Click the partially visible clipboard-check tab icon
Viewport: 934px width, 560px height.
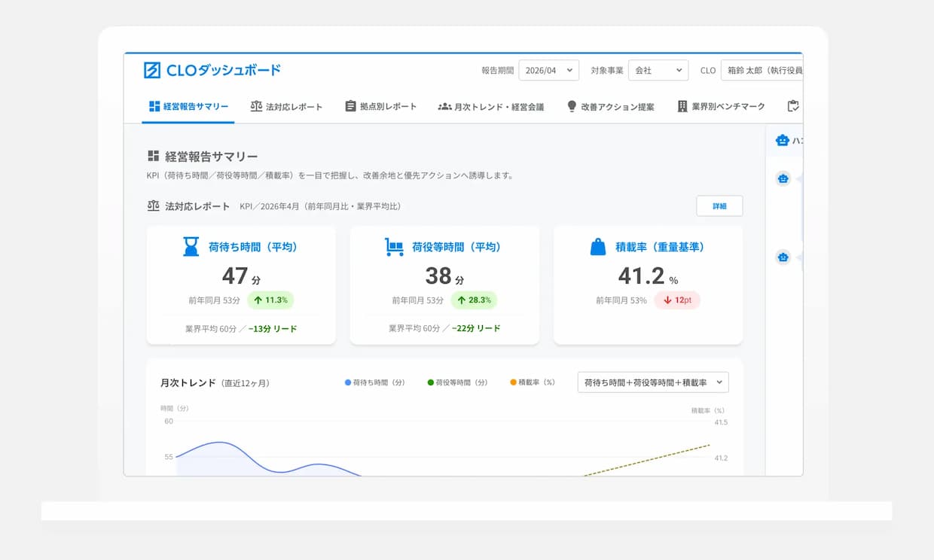point(792,106)
